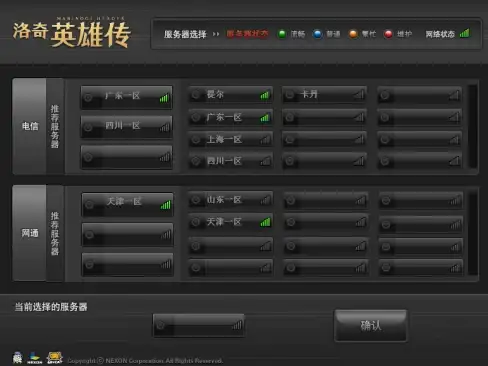Choose 卡丹 server name in 电信 list
Image resolution: width=488 pixels, height=366 pixels.
pyautogui.click(x=309, y=94)
